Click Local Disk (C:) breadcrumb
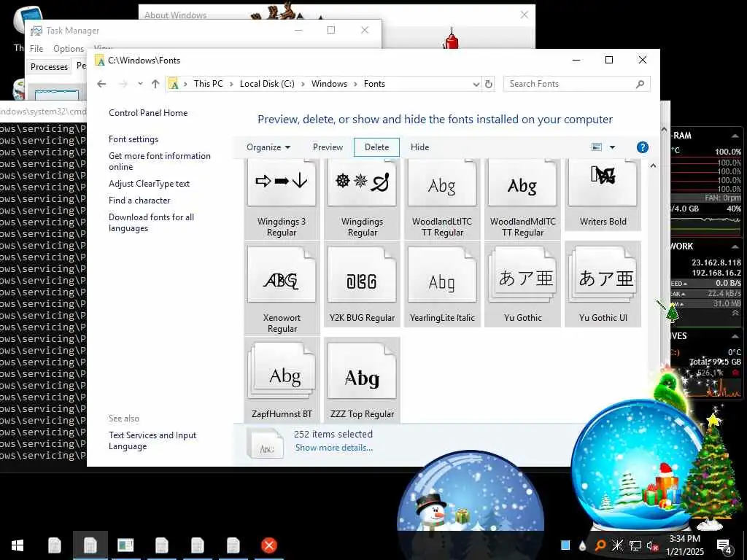This screenshot has width=747, height=560. click(267, 84)
